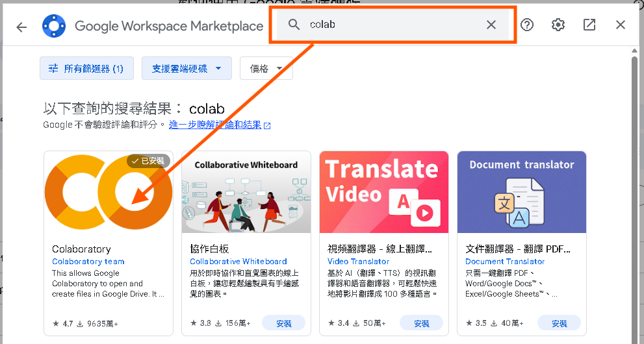The image size is (644, 344).
Task: Select the Colaboratory app title
Action: pos(81,249)
